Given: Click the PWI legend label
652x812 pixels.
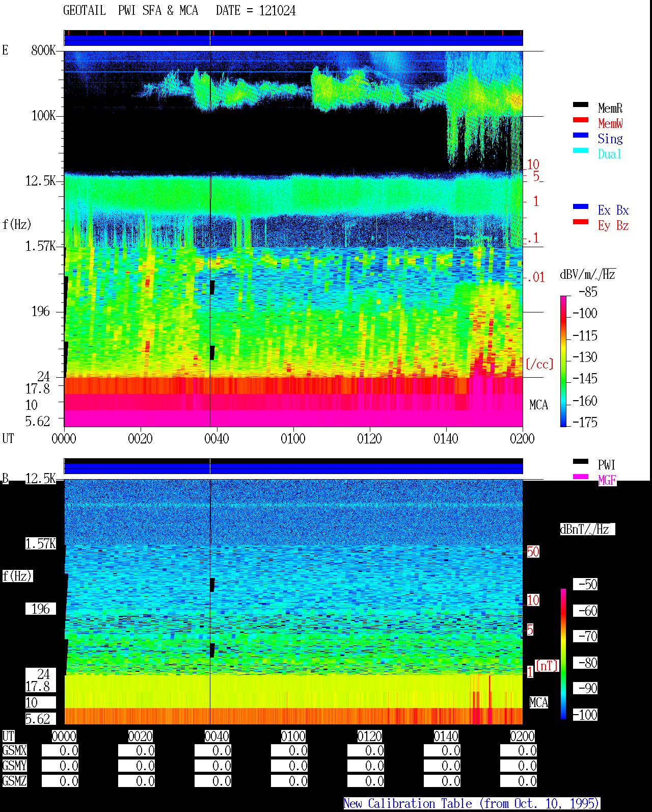Looking at the screenshot, I should 607,465.
